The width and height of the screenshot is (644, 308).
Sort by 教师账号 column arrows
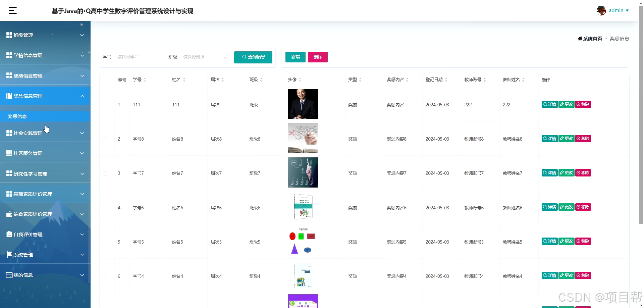(485, 80)
